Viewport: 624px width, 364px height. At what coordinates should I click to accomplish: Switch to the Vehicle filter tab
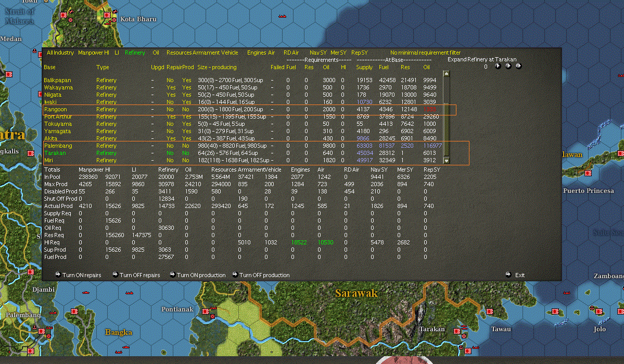point(229,53)
